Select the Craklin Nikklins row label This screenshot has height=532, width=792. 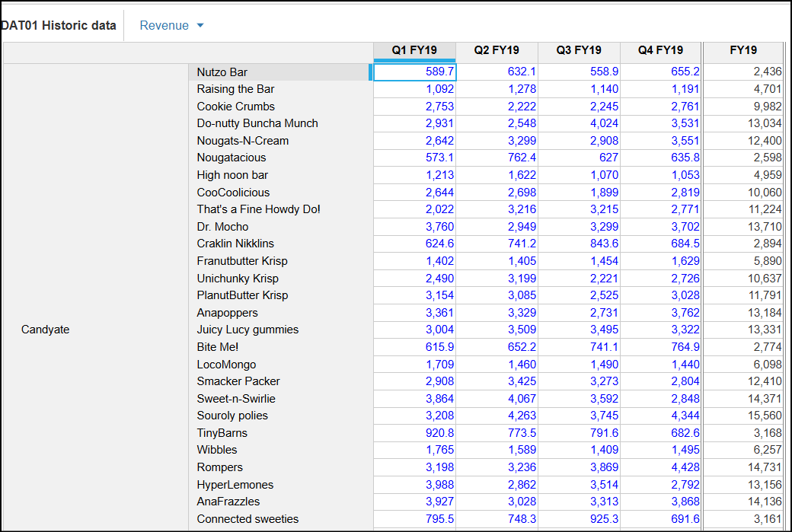281,244
